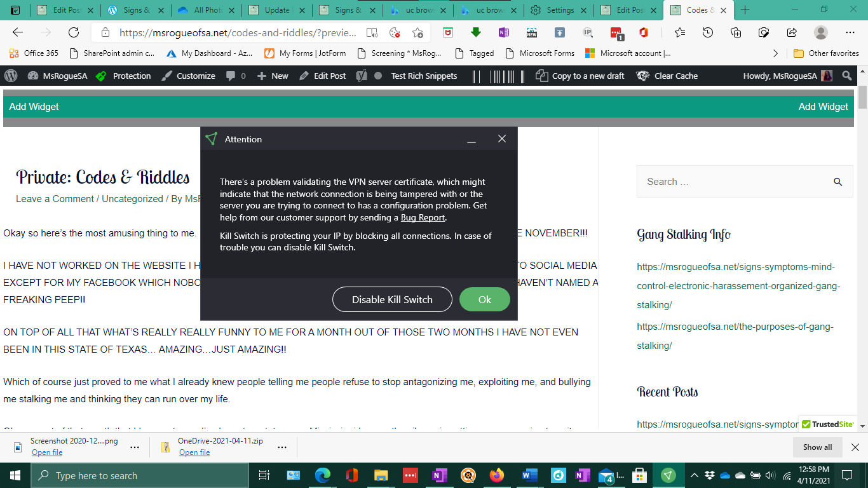
Task: Open the New menu in admin bar
Action: click(x=273, y=76)
